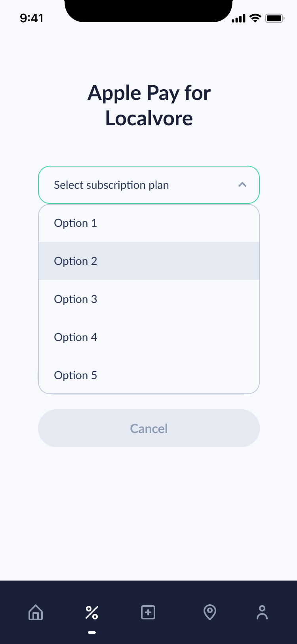
Task: Tap the Cancel button
Action: pyautogui.click(x=149, y=428)
